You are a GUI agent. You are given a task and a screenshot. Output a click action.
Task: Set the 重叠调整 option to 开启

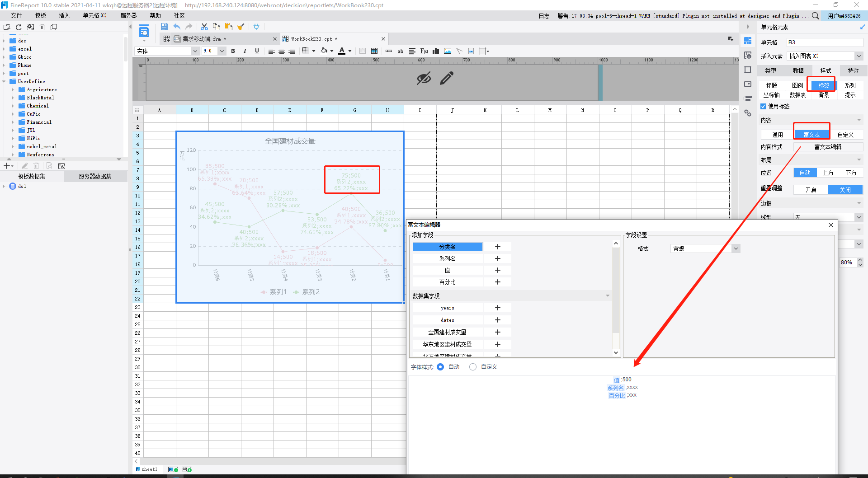tap(811, 190)
